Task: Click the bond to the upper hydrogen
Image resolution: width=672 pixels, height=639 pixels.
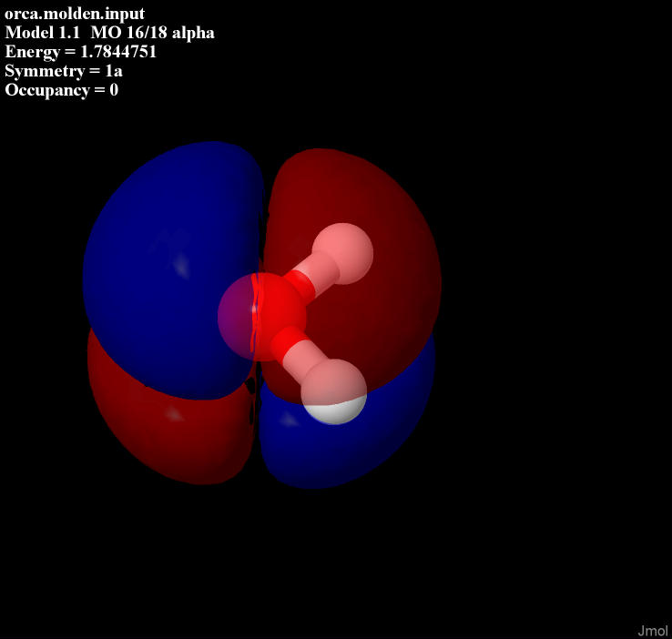Action: (x=310, y=278)
